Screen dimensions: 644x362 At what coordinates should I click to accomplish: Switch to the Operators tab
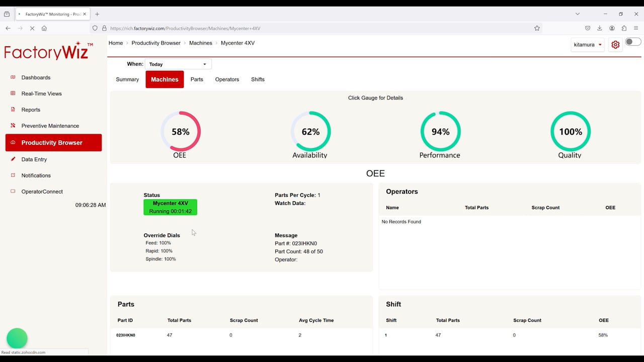tap(227, 79)
